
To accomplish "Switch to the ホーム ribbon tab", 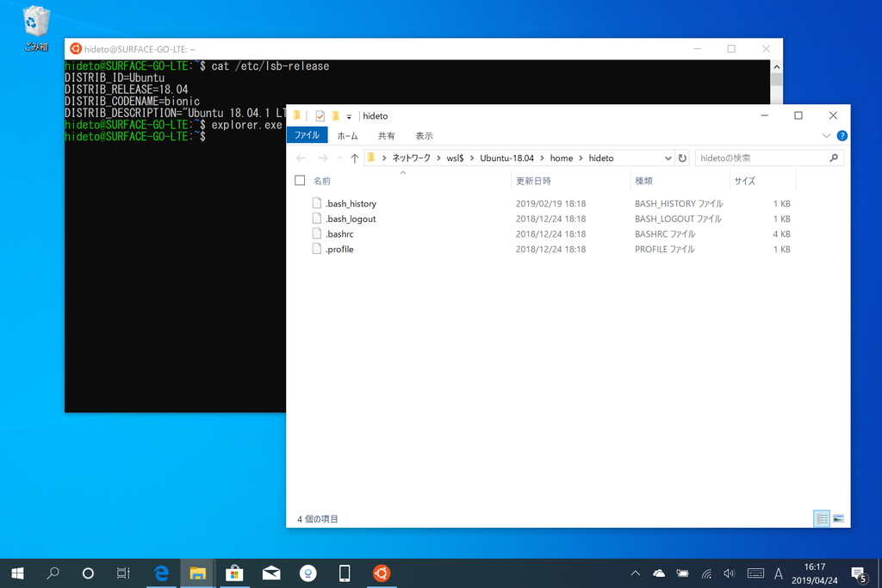I will tap(348, 135).
